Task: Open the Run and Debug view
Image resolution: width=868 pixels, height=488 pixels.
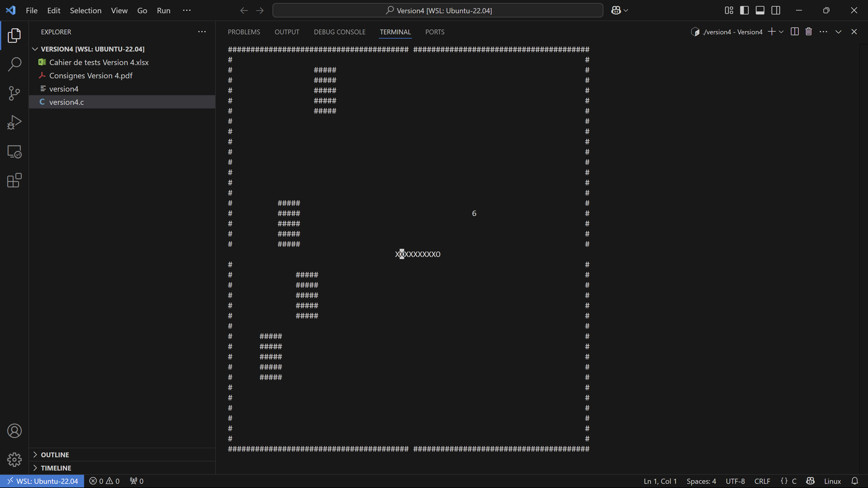Action: (x=14, y=122)
